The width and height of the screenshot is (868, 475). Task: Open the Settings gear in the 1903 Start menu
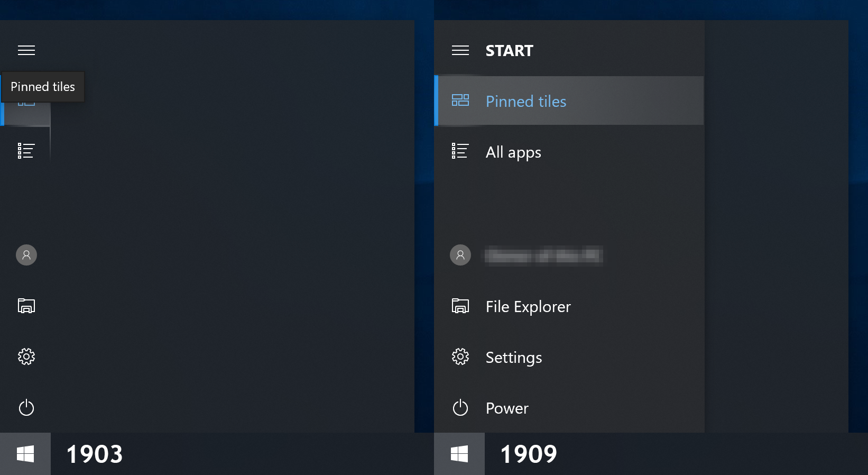pos(26,357)
